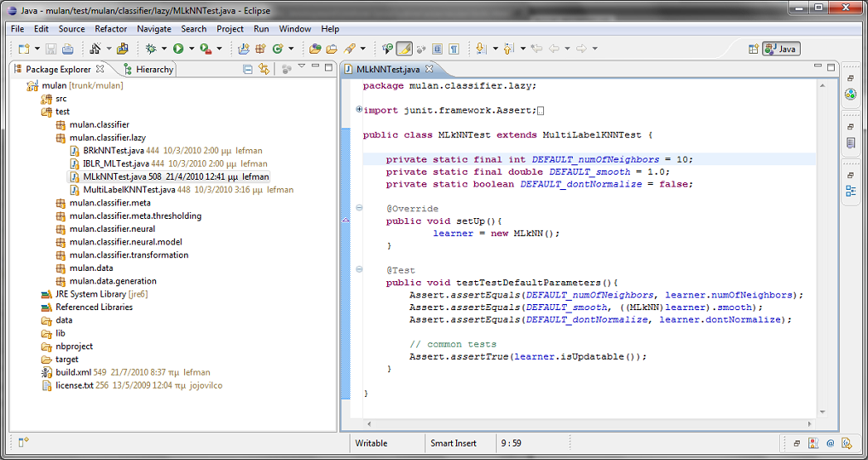Click the Open Perspective icon
Viewport: 868px width, 460px height.
tap(753, 49)
